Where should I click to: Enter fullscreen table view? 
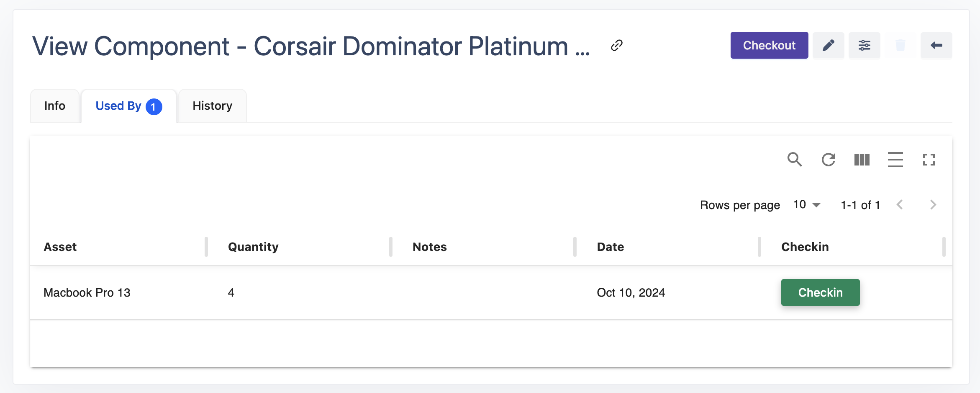pyautogui.click(x=929, y=160)
